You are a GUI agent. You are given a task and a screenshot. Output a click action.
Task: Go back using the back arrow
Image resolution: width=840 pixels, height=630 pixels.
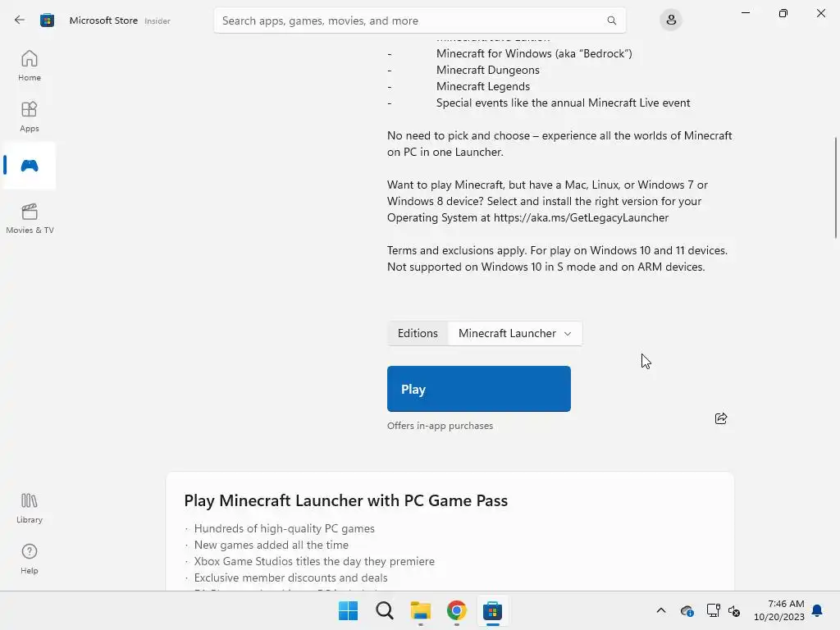(x=20, y=21)
